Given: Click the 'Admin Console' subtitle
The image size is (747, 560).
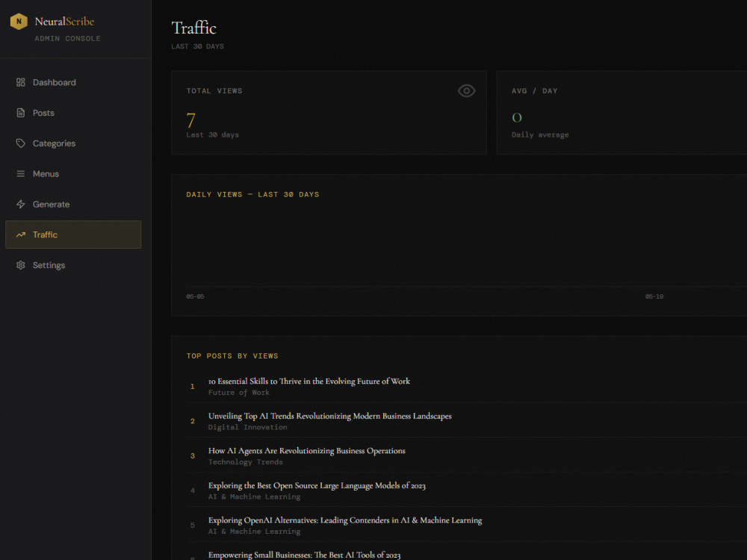Looking at the screenshot, I should pyautogui.click(x=68, y=39).
